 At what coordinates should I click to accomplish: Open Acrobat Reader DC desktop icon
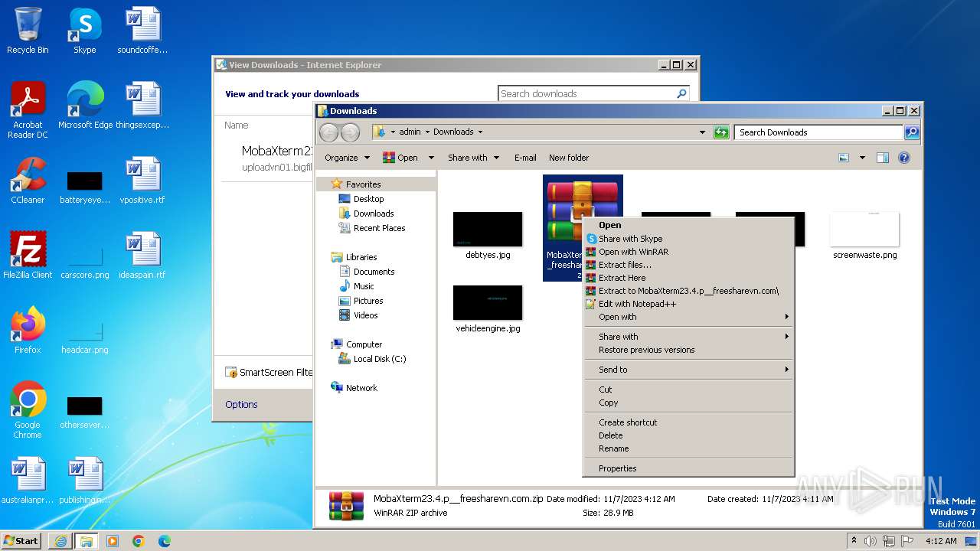click(x=28, y=110)
